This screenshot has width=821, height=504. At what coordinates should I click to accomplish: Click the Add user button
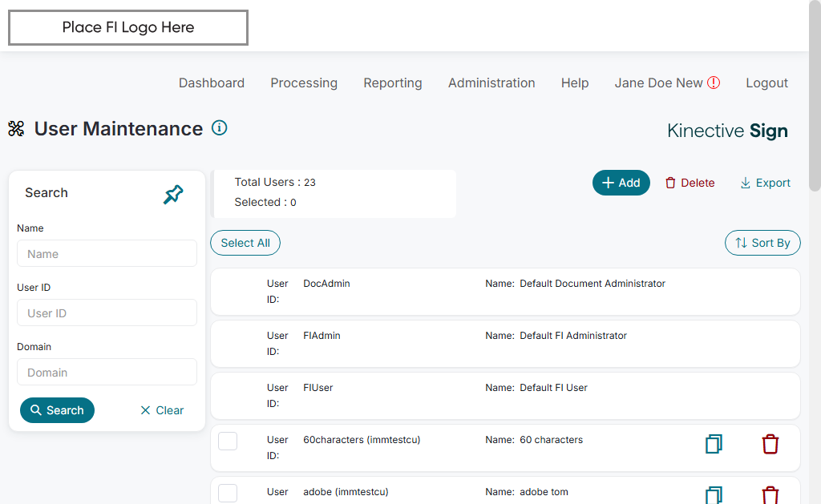[x=621, y=183]
